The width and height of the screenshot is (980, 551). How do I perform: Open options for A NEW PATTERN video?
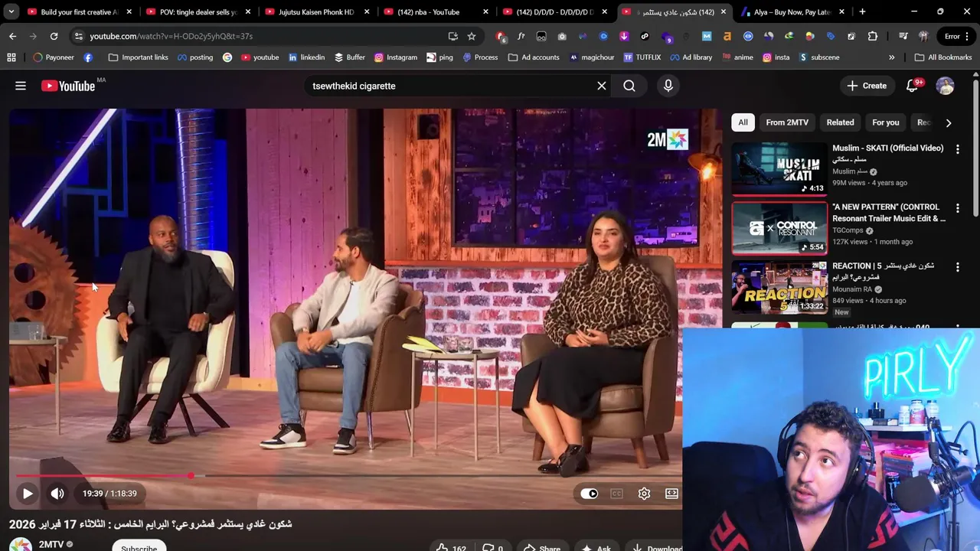(958, 208)
